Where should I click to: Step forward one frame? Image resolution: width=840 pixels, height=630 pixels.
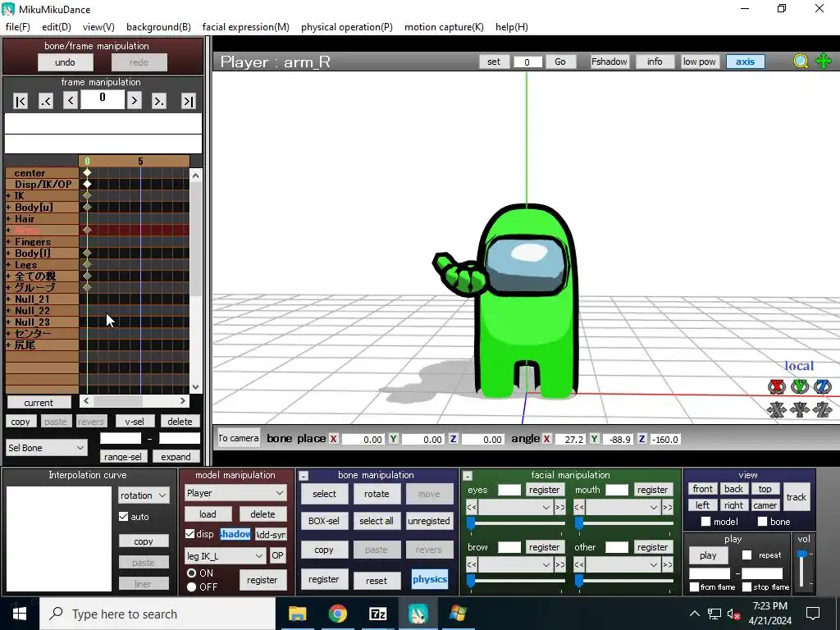pos(134,100)
